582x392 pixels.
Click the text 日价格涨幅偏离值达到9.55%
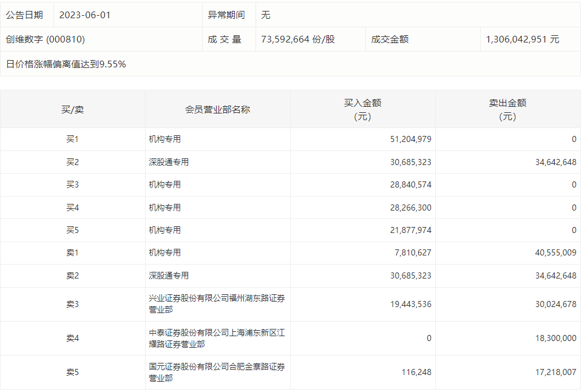coord(66,64)
